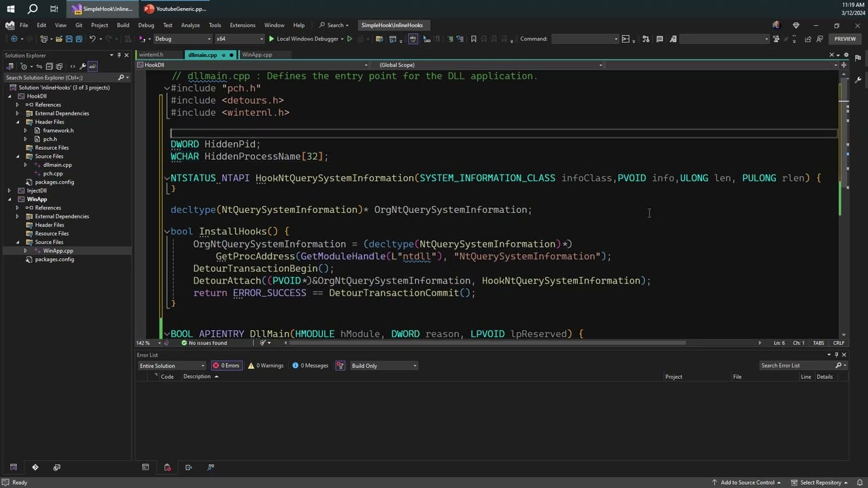Open Windows taskbar search
The image size is (868, 488).
[x=33, y=9]
